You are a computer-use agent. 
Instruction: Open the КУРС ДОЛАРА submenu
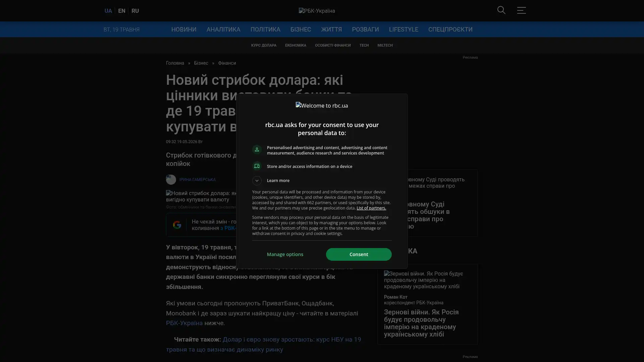click(x=264, y=45)
